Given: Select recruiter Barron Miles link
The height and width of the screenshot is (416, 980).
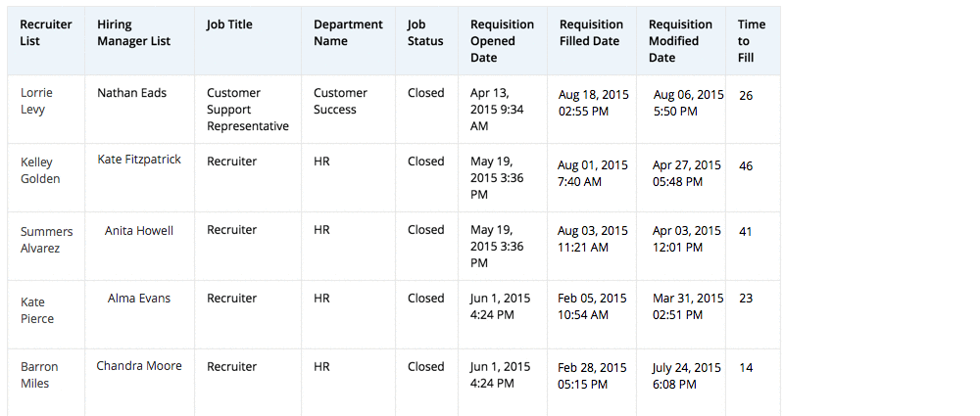Looking at the screenshot, I should (39, 375).
